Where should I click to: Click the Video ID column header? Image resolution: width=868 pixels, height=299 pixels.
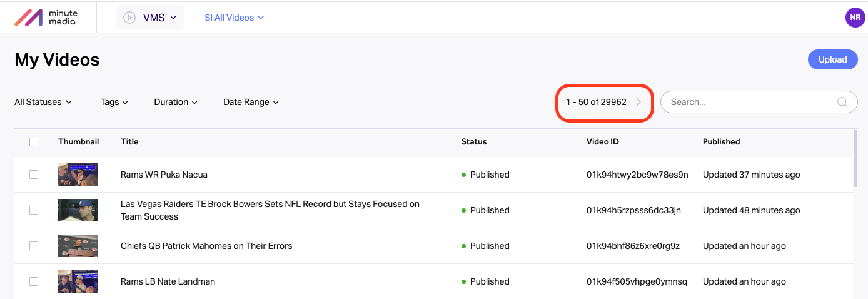pyautogui.click(x=603, y=141)
